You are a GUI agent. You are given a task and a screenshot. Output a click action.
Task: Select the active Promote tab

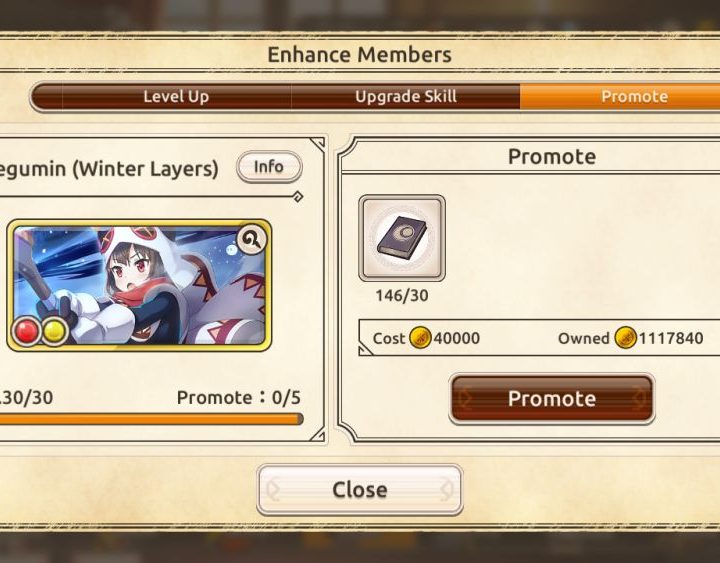(620, 96)
